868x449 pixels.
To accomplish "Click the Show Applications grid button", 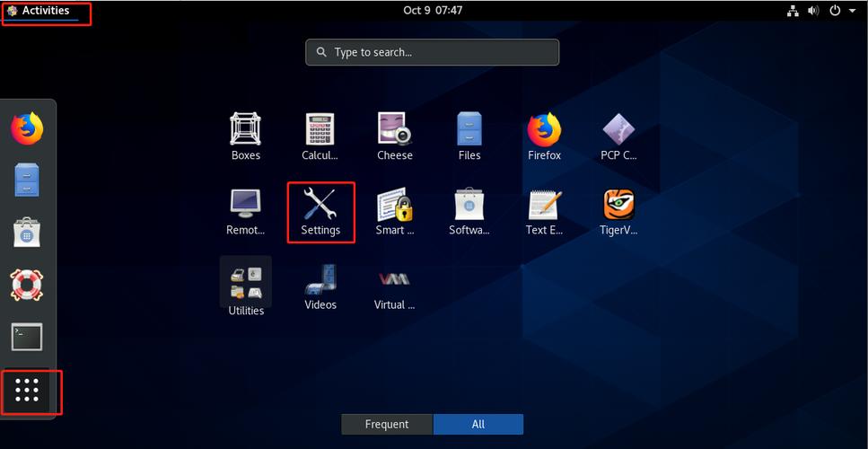I will click(x=27, y=391).
